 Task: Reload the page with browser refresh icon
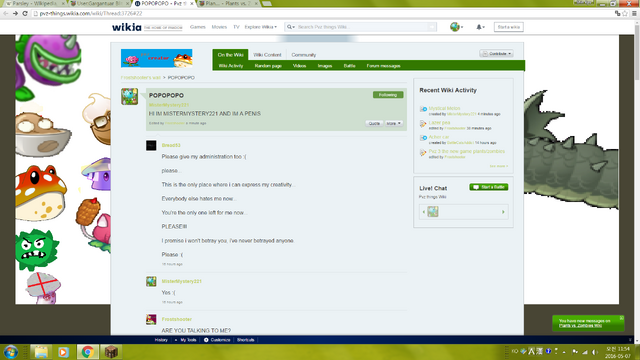[x=25, y=13]
